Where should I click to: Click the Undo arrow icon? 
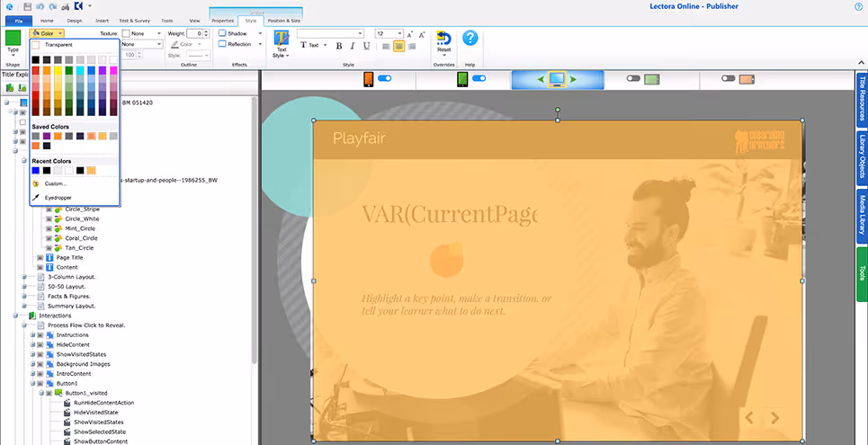[x=40, y=6]
